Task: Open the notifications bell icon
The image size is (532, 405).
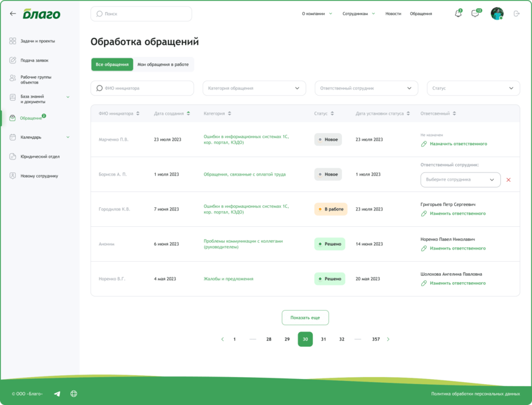Action: pyautogui.click(x=458, y=14)
